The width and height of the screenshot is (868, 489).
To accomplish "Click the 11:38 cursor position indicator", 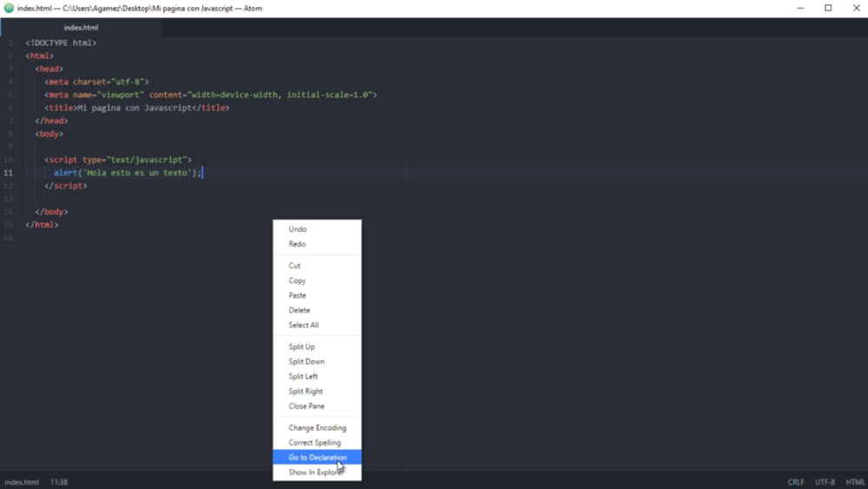I will click(x=59, y=482).
